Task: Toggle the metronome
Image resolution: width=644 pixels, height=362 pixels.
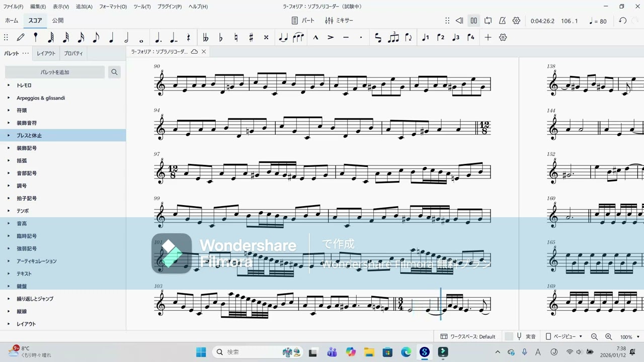Action: [502, 21]
